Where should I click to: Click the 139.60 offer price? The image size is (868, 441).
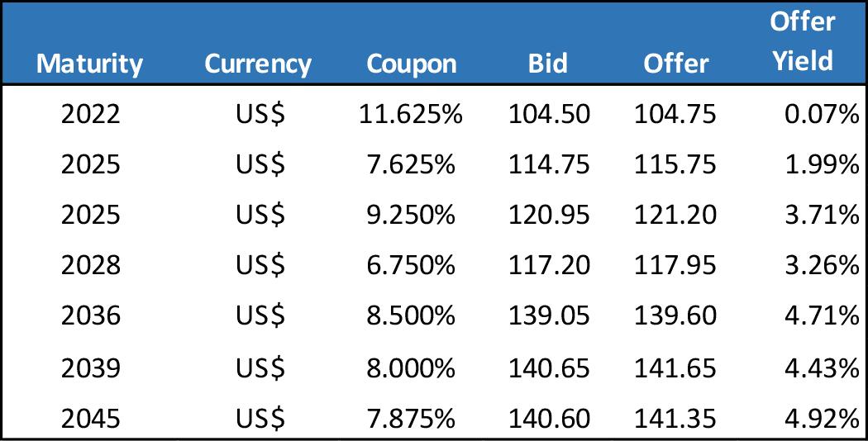click(675, 316)
